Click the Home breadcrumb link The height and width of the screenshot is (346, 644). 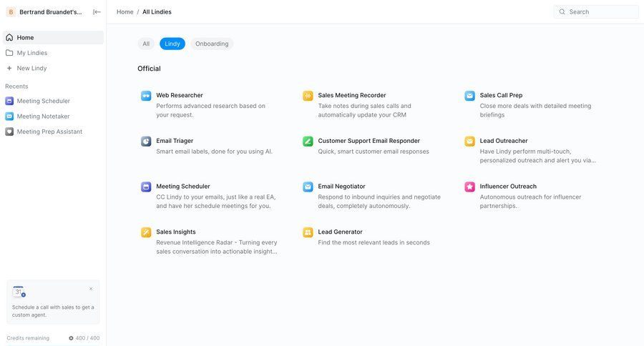[x=125, y=12]
